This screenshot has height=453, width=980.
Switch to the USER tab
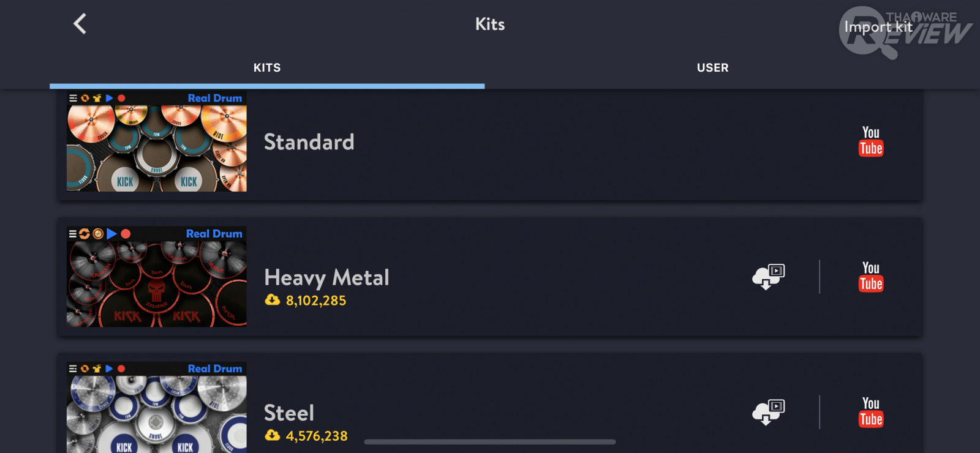(712, 68)
